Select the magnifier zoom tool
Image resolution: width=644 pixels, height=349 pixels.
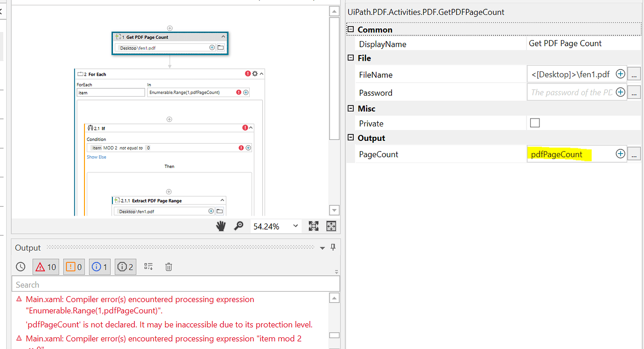pos(238,226)
